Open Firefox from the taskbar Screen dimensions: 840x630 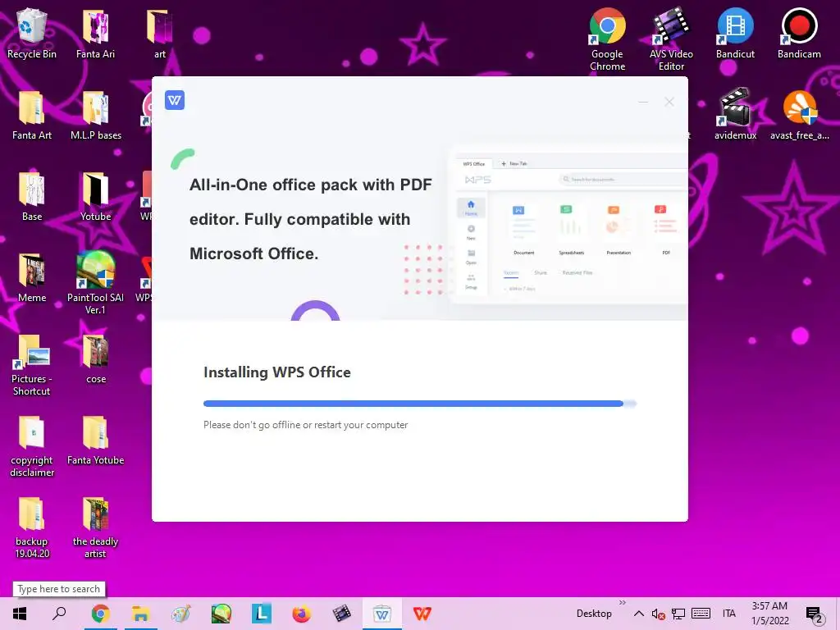(x=302, y=614)
